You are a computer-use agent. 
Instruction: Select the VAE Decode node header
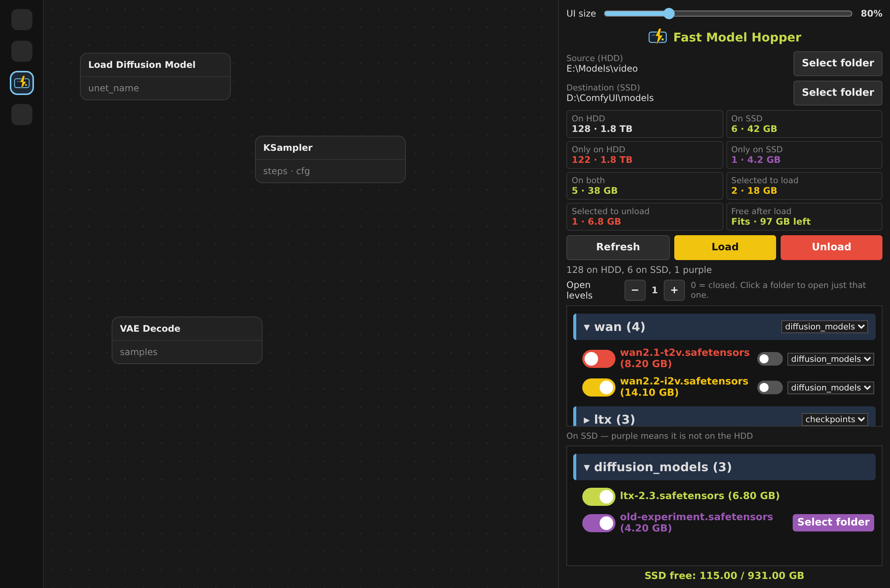click(187, 329)
